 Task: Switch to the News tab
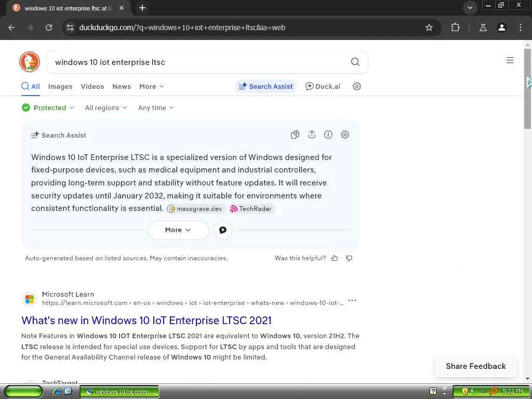(122, 86)
